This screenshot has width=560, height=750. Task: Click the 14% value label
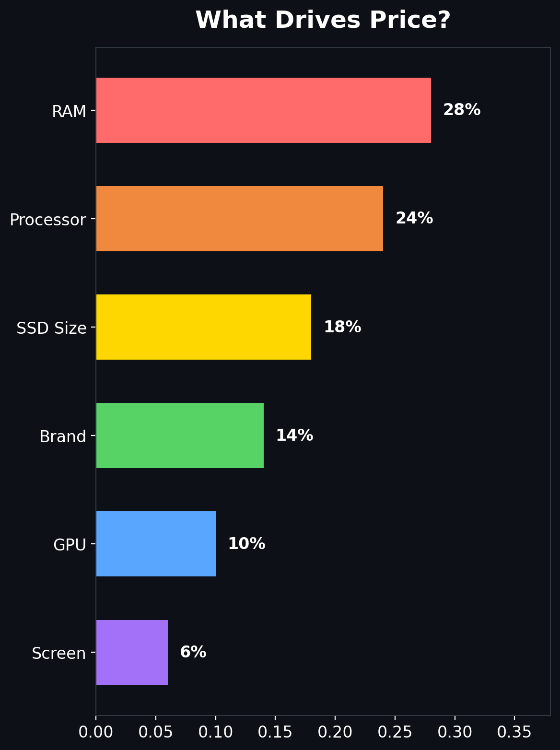[x=294, y=435]
